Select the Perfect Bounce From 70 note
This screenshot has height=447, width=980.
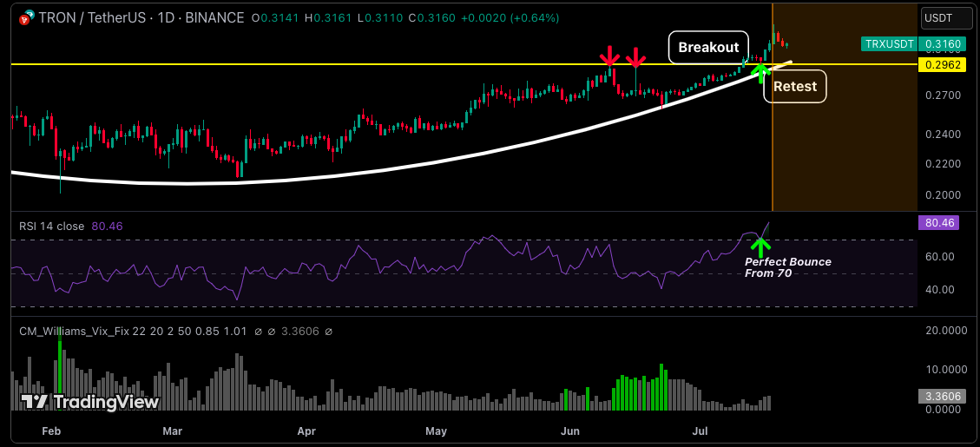[787, 267]
